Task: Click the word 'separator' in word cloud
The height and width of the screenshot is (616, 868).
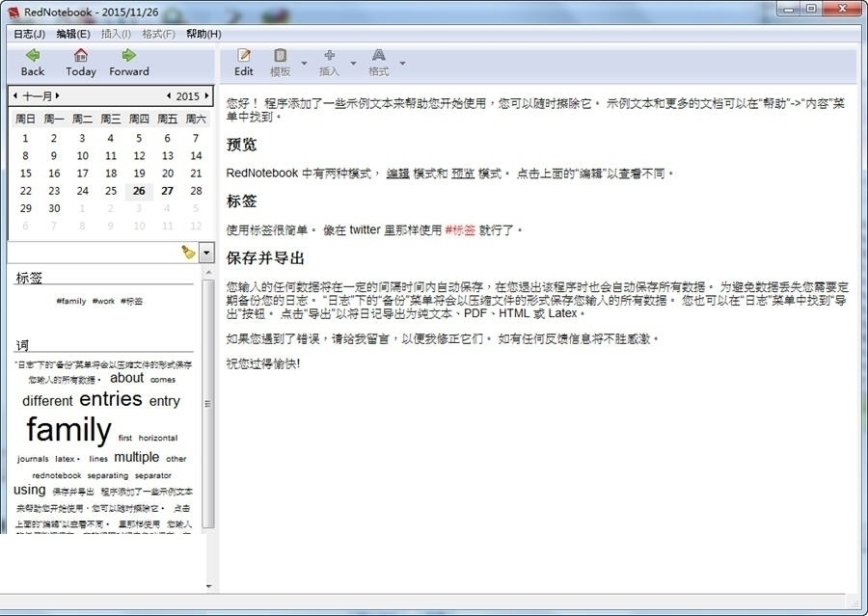Action: [x=152, y=475]
